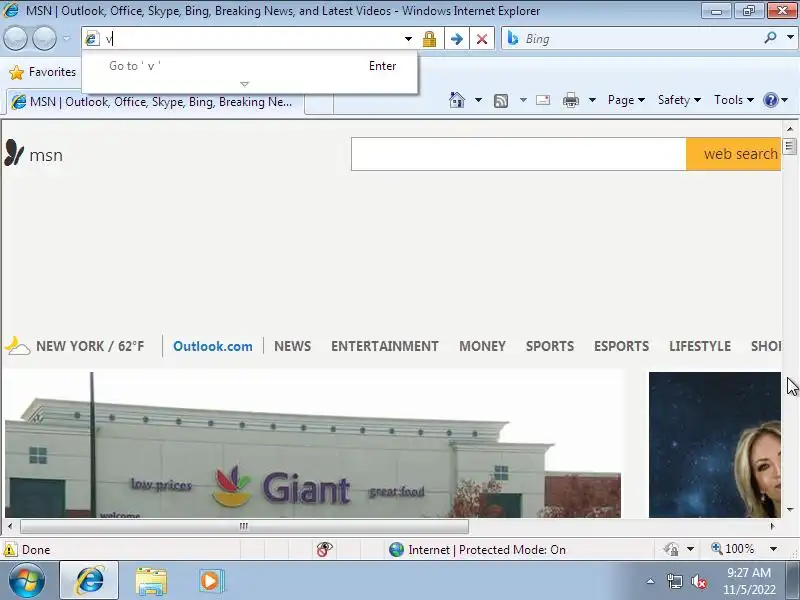This screenshot has height=600, width=800.
Task: Expand the autocomplete suggestions chevron
Action: point(244,84)
